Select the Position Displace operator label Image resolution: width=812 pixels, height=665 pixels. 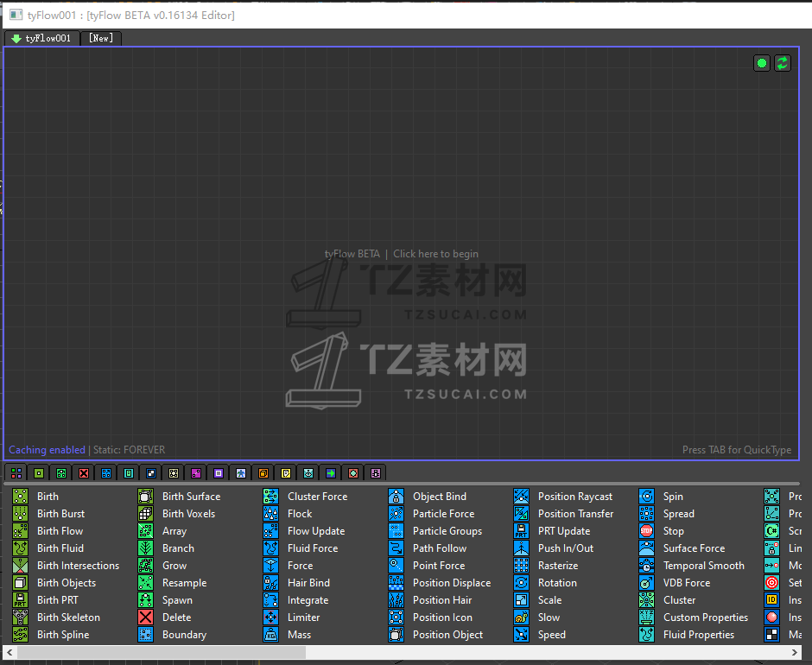pos(452,583)
